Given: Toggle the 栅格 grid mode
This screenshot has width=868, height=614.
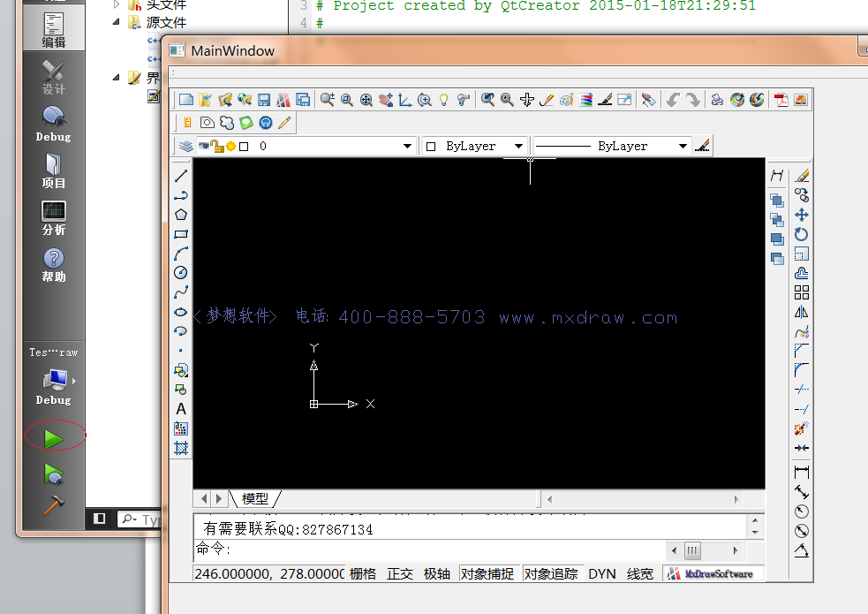Looking at the screenshot, I should click(x=363, y=574).
